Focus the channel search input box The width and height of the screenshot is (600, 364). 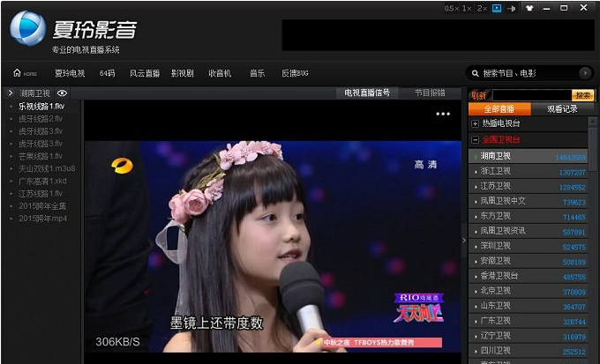532,95
